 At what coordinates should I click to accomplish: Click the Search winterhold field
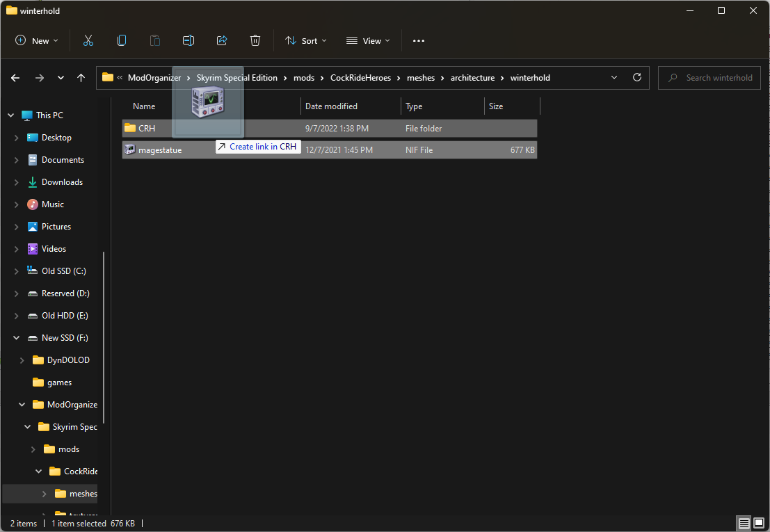[x=709, y=78]
